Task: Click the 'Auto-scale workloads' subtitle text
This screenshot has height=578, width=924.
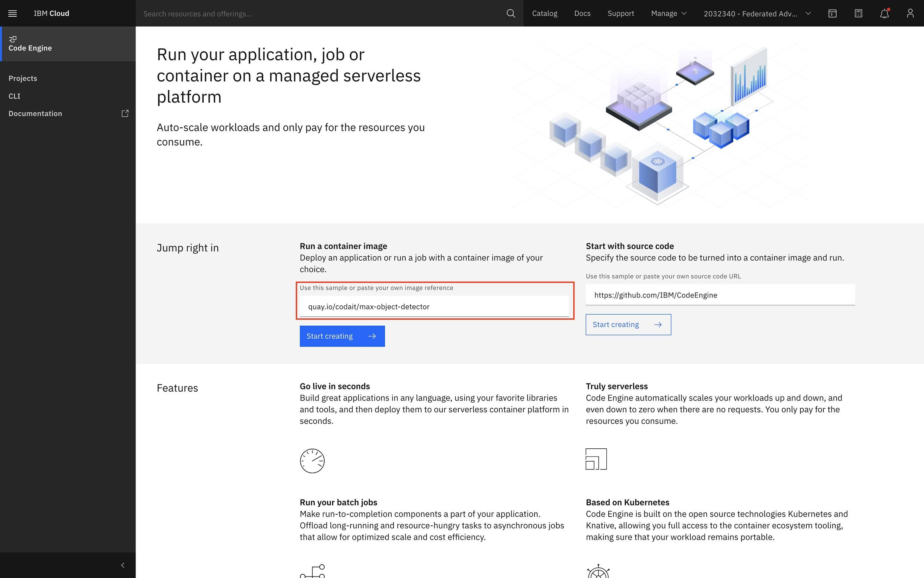Action: pos(291,134)
